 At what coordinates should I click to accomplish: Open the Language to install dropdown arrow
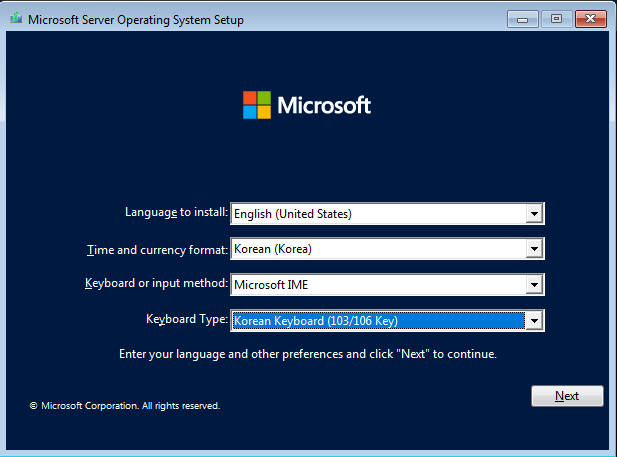tap(534, 214)
